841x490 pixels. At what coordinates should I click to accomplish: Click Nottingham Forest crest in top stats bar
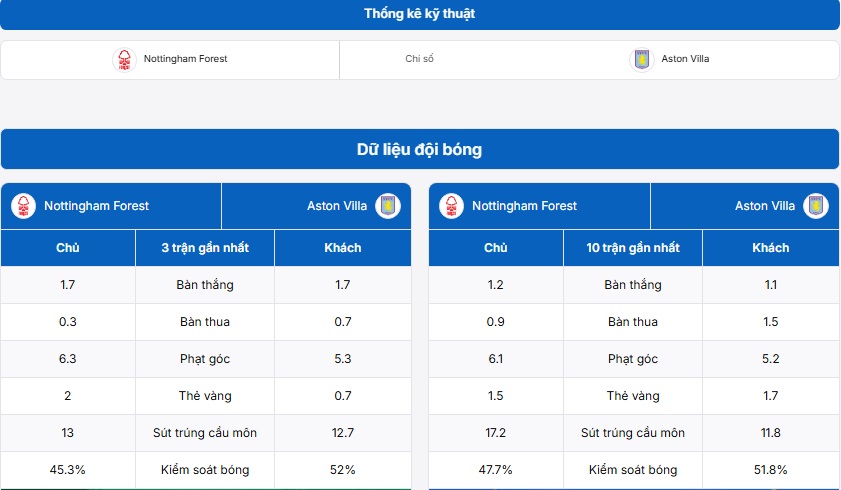pyautogui.click(x=124, y=59)
